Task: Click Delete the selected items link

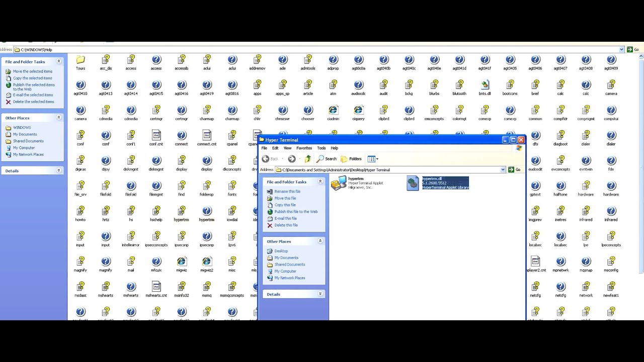Action: tap(33, 102)
